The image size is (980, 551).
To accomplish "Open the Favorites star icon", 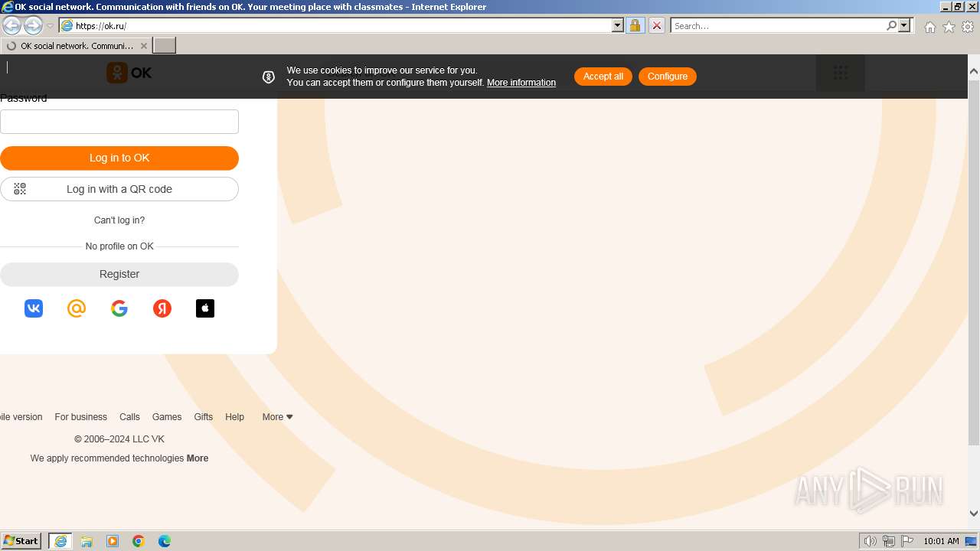I will pos(949,27).
